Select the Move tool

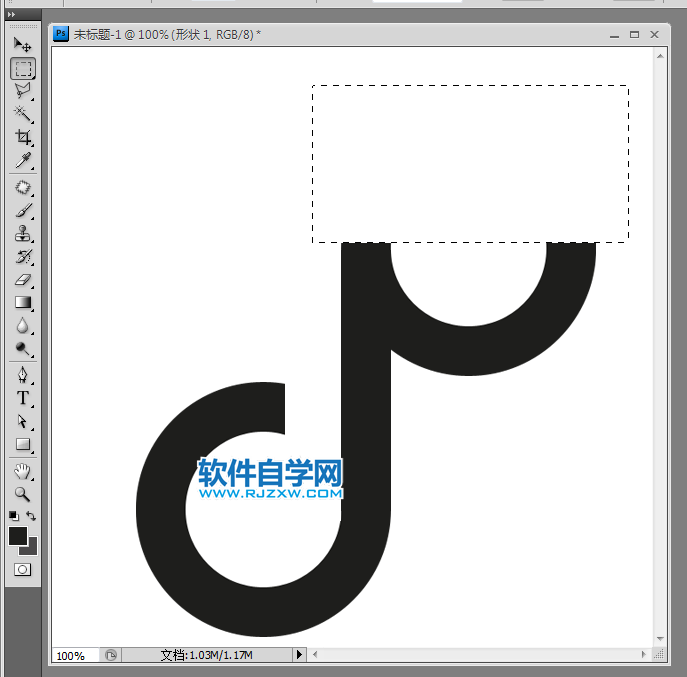coord(23,45)
